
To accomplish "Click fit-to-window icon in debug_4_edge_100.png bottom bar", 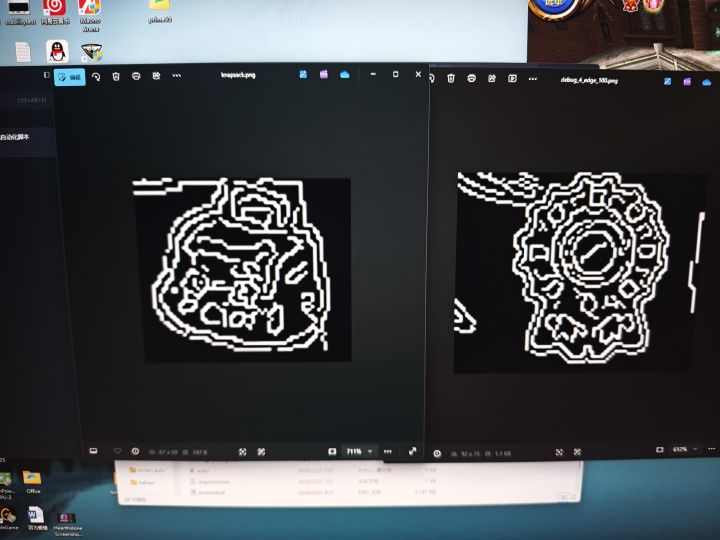I will coord(559,452).
